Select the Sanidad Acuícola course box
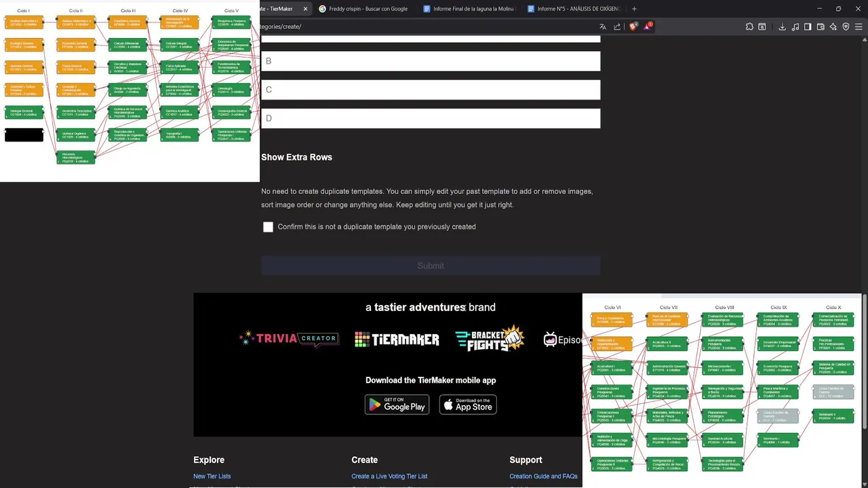The image size is (868, 488). [723, 440]
